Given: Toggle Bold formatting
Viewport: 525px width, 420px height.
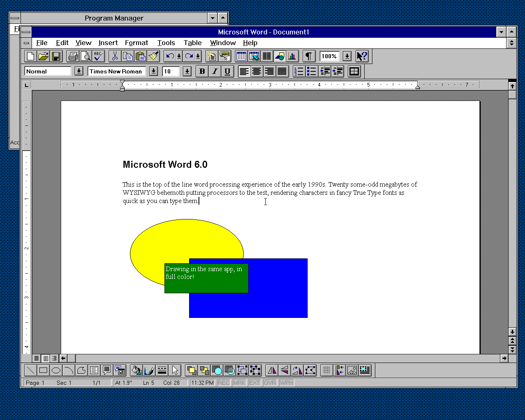Looking at the screenshot, I should coord(202,71).
